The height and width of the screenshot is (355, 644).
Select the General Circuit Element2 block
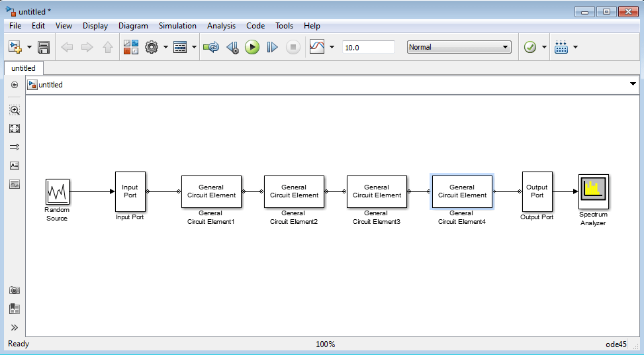click(294, 192)
